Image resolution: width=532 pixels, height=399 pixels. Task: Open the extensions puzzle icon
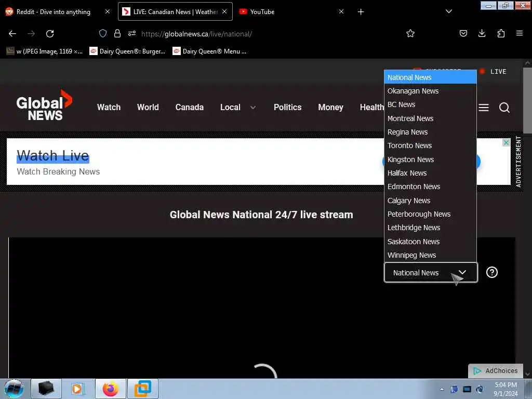pyautogui.click(x=501, y=33)
